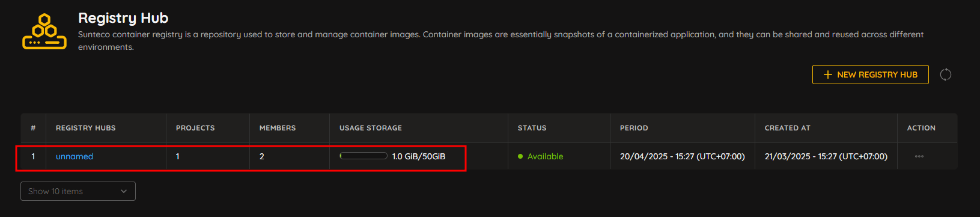The image size is (980, 217).
Task: Select the Status column header
Action: 532,128
